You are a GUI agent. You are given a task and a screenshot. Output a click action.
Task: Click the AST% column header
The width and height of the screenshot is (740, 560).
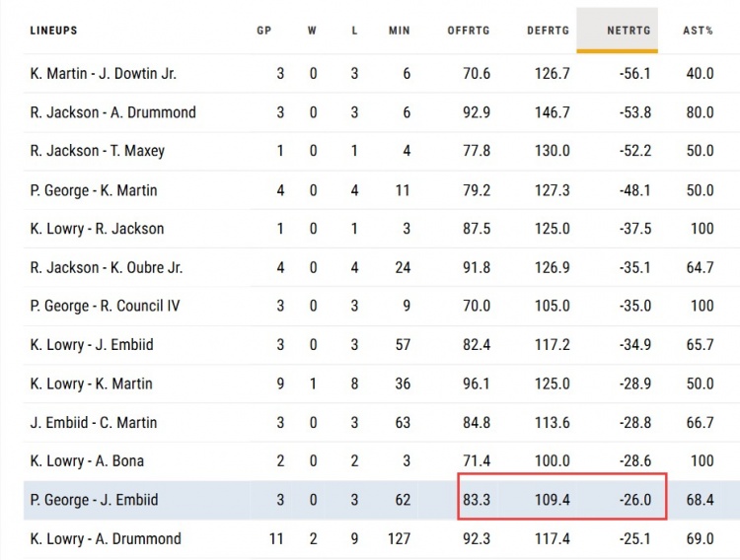click(698, 31)
